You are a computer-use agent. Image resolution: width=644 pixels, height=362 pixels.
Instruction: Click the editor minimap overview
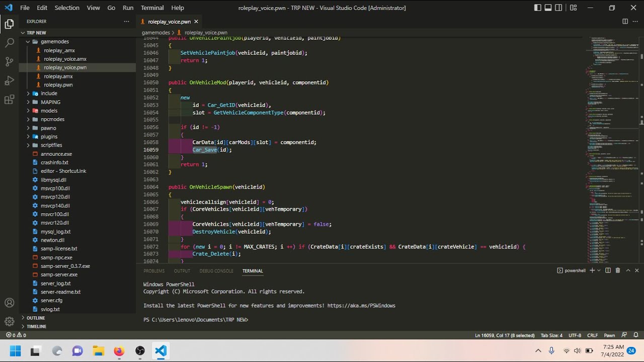click(x=612, y=149)
